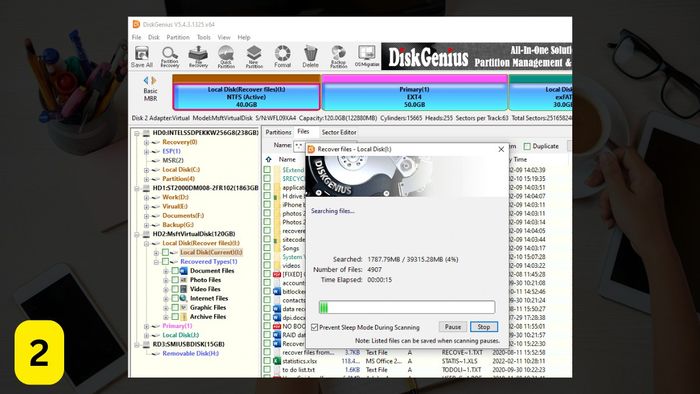Click the Format toolbar icon

(x=282, y=57)
